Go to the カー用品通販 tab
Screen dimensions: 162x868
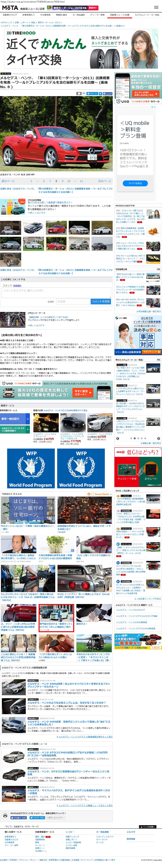click(x=79, y=15)
